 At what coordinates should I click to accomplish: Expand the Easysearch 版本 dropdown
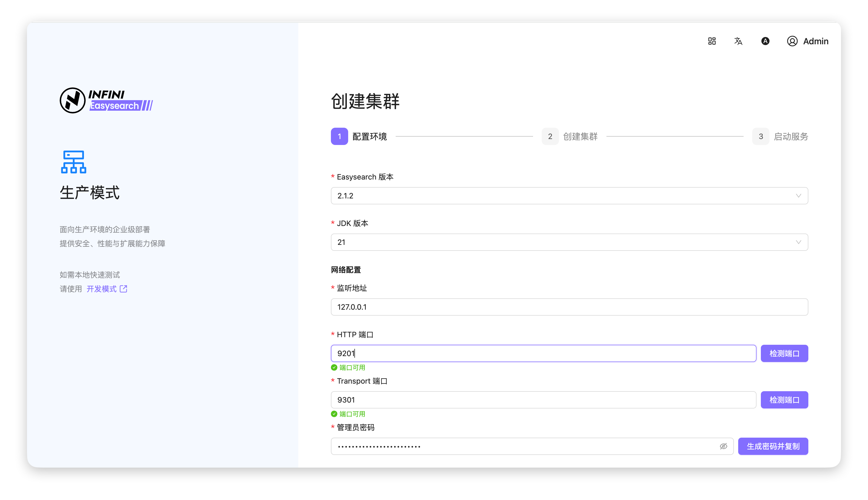569,196
